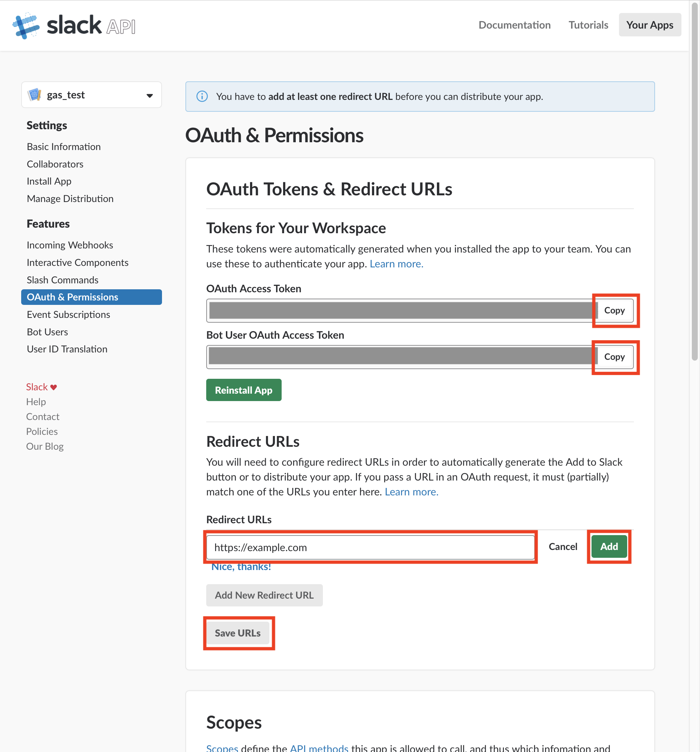Open the Incoming Webhooks feature
Image resolution: width=700 pixels, height=752 pixels.
pyautogui.click(x=69, y=245)
